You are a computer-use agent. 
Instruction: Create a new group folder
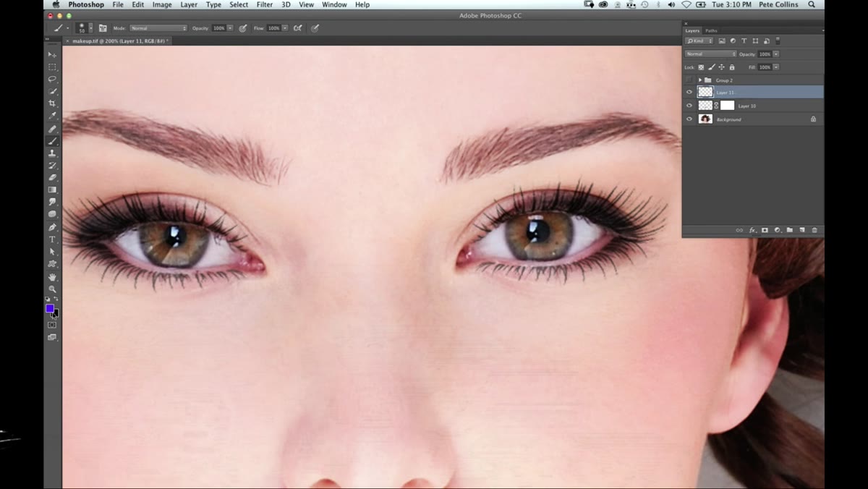[x=790, y=230]
